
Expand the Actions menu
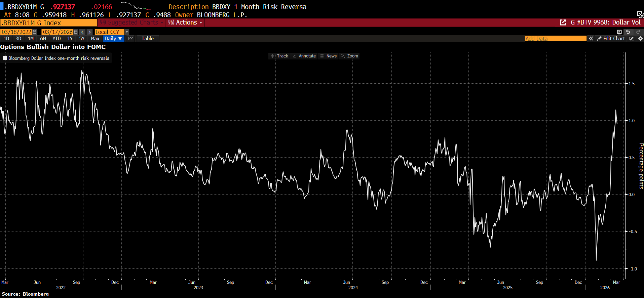[186, 23]
